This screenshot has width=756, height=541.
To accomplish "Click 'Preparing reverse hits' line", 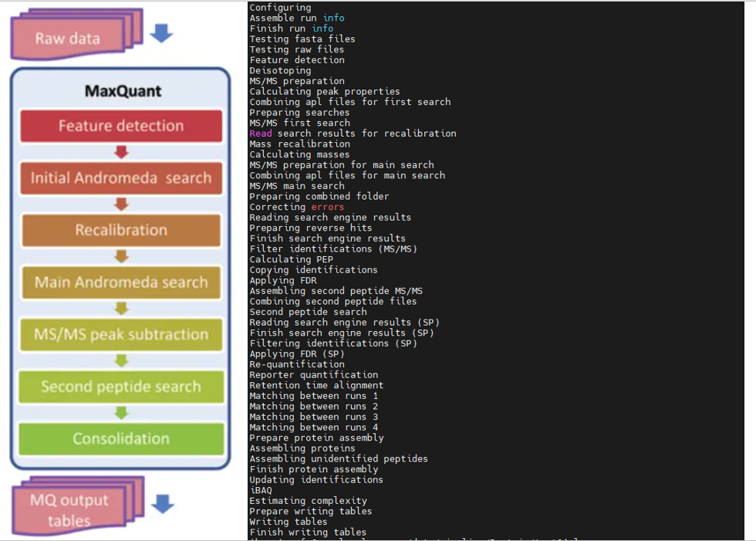I will point(310,228).
